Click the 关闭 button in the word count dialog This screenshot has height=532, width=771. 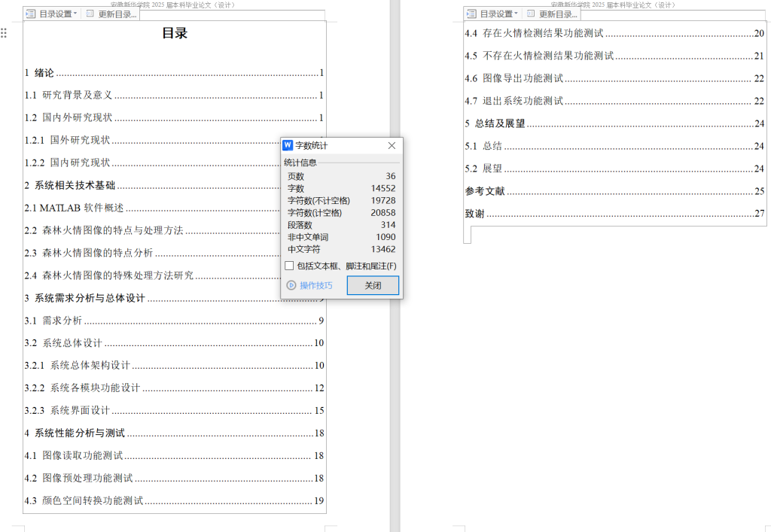[372, 285]
